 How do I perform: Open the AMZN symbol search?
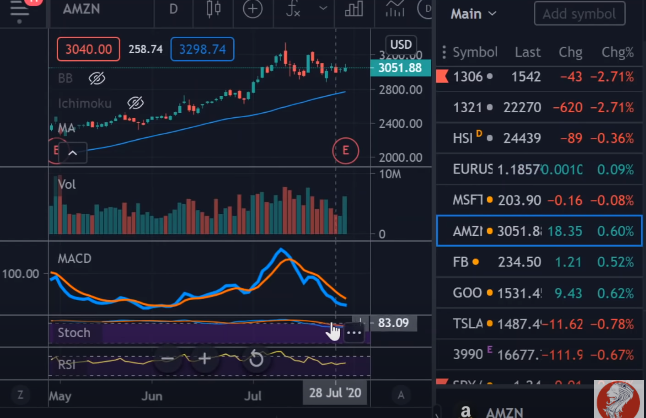[x=81, y=9]
